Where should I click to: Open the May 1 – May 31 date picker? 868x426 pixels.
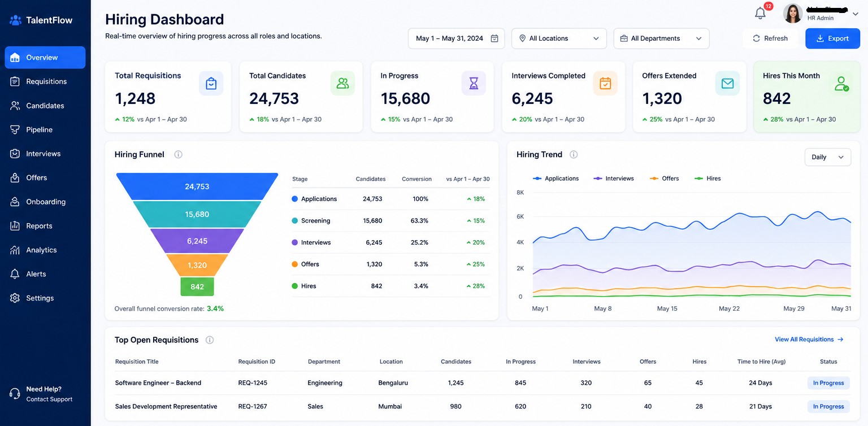pyautogui.click(x=457, y=38)
